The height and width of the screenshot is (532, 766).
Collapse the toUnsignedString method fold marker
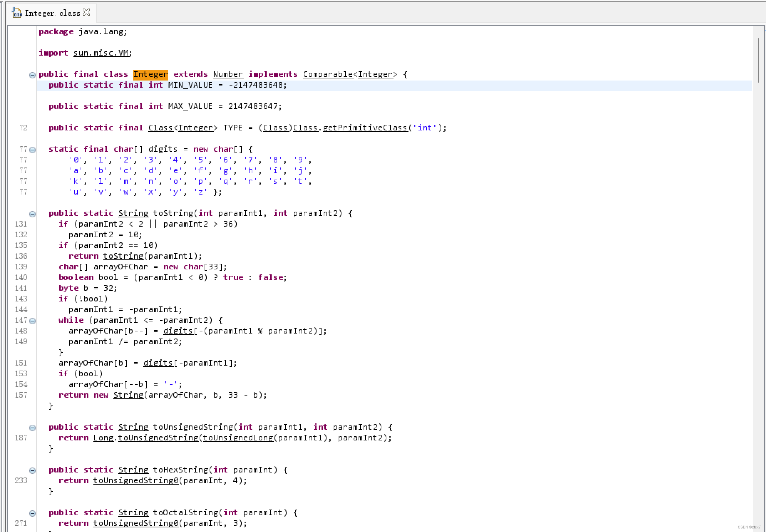point(32,428)
